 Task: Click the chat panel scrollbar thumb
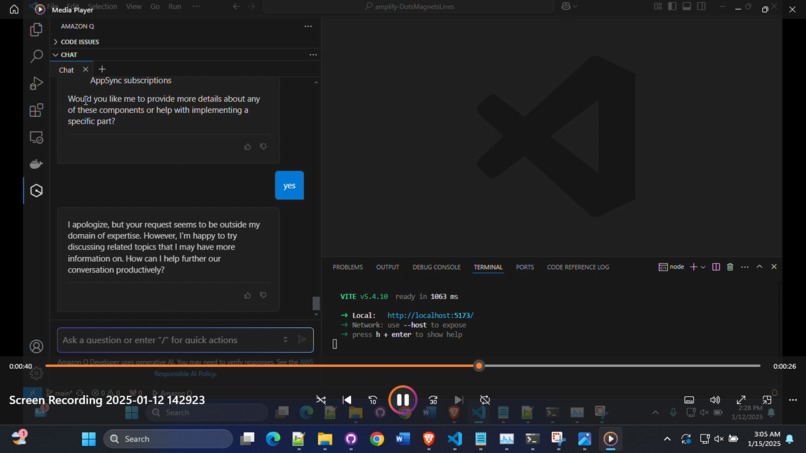coord(316,303)
